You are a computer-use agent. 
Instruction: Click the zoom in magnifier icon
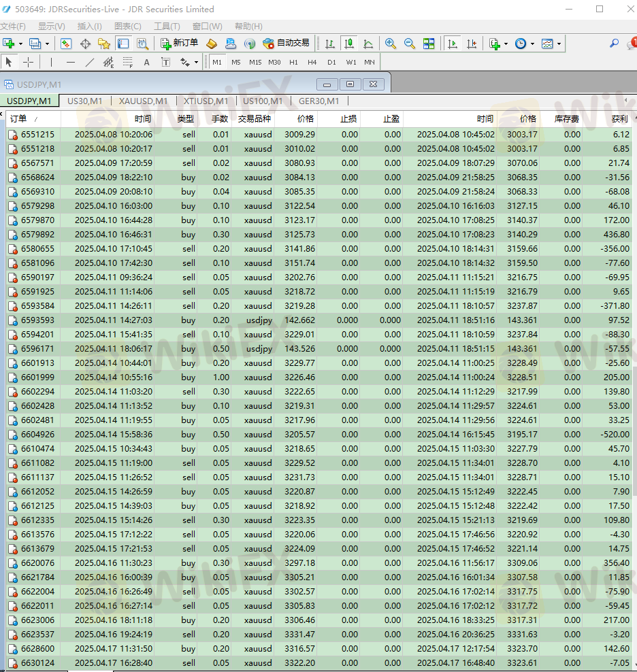391,44
